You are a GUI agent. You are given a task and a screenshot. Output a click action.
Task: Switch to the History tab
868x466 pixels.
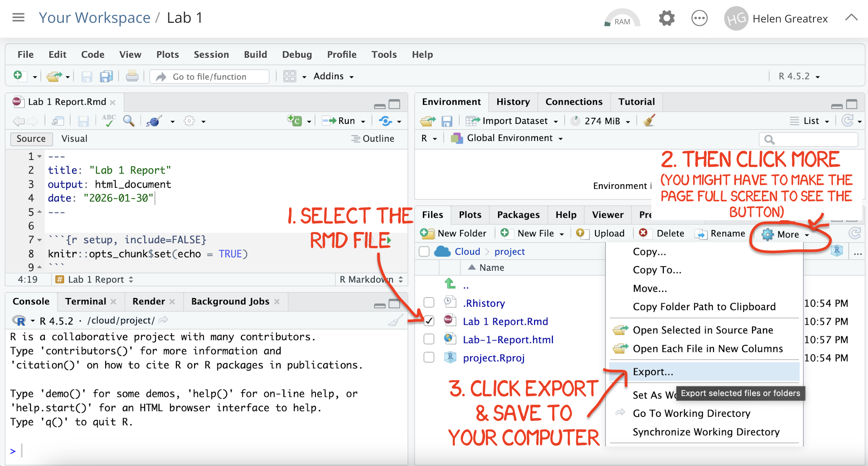pos(513,102)
